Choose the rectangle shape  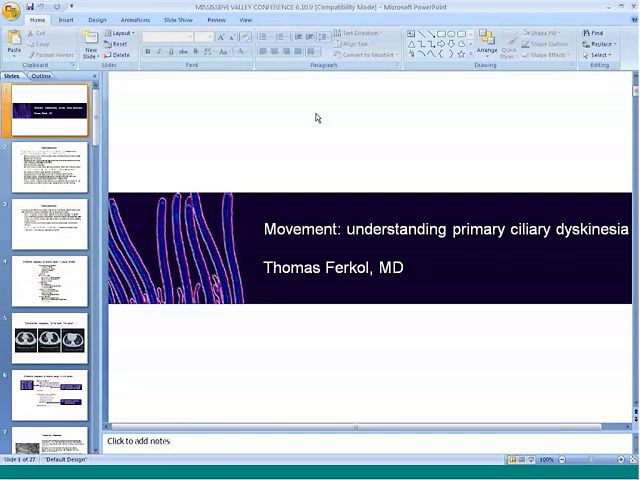tap(441, 34)
